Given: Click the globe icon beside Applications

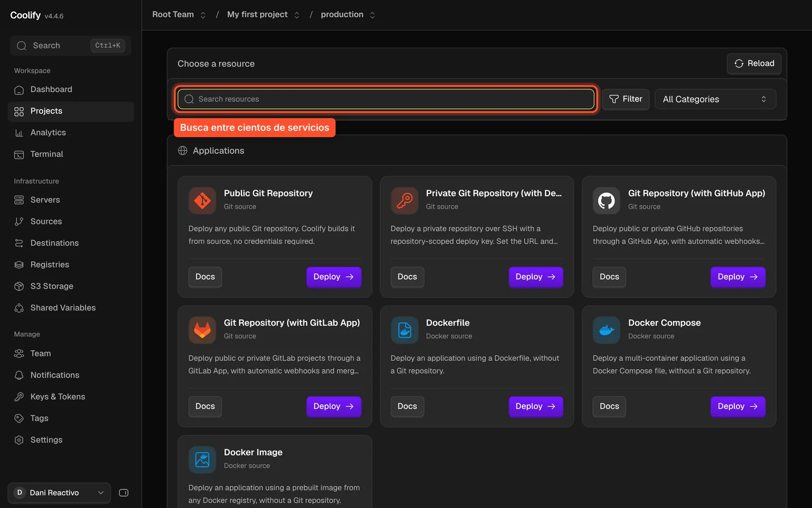Looking at the screenshot, I should pyautogui.click(x=183, y=150).
